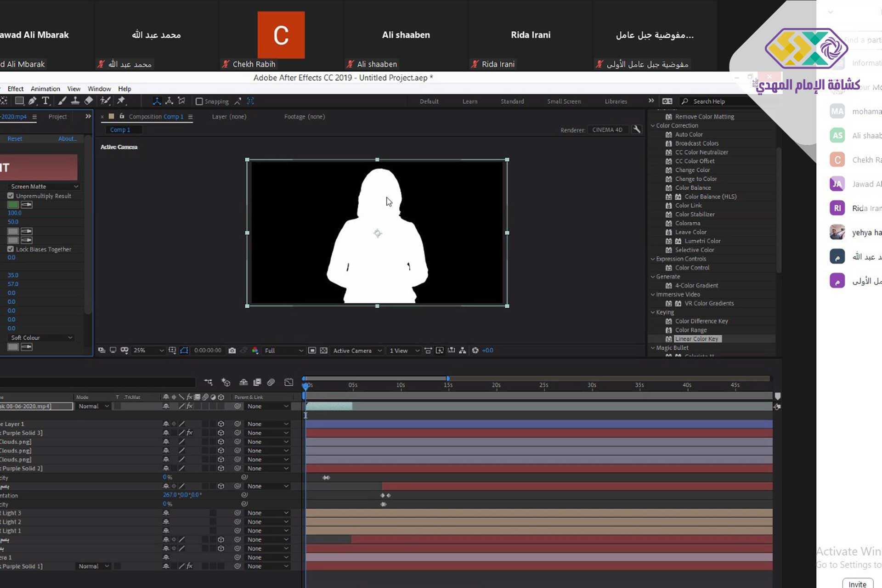Click the renderer options wrench icon
The image size is (882, 588).
[x=637, y=130]
